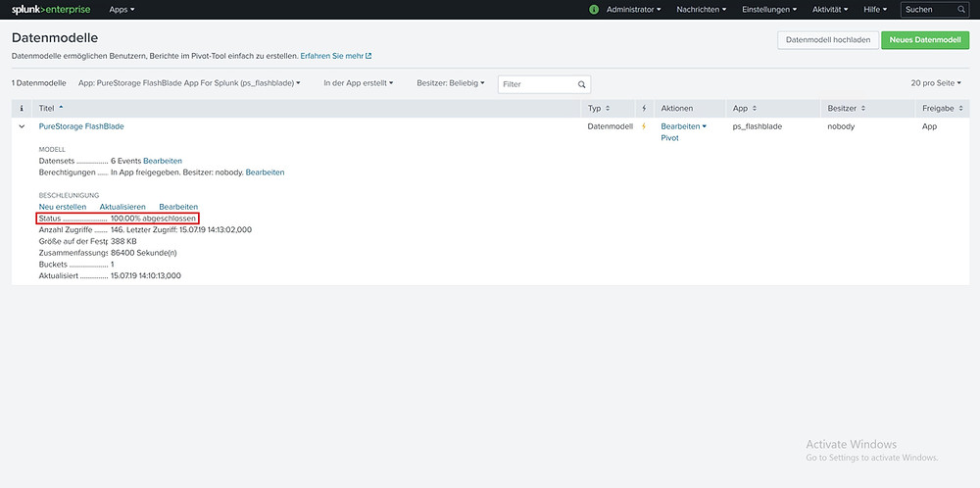Viewport: 980px width, 488px height.
Task: Open the Besitzer: Beliebig dropdown
Action: point(451,82)
